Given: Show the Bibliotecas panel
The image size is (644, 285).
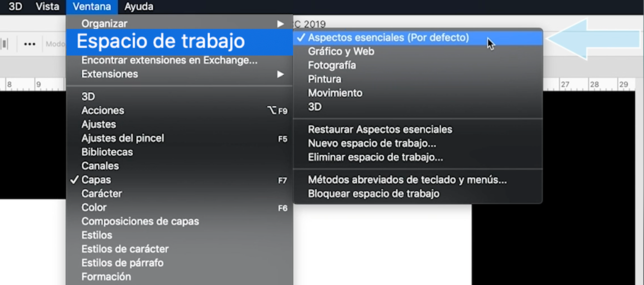Looking at the screenshot, I should [x=180, y=152].
